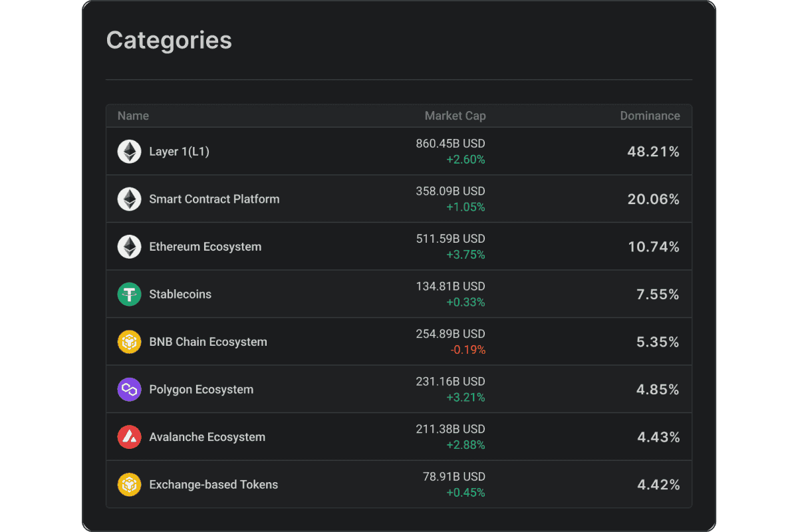
Task: Click the +2.60% change value
Action: pyautogui.click(x=465, y=160)
